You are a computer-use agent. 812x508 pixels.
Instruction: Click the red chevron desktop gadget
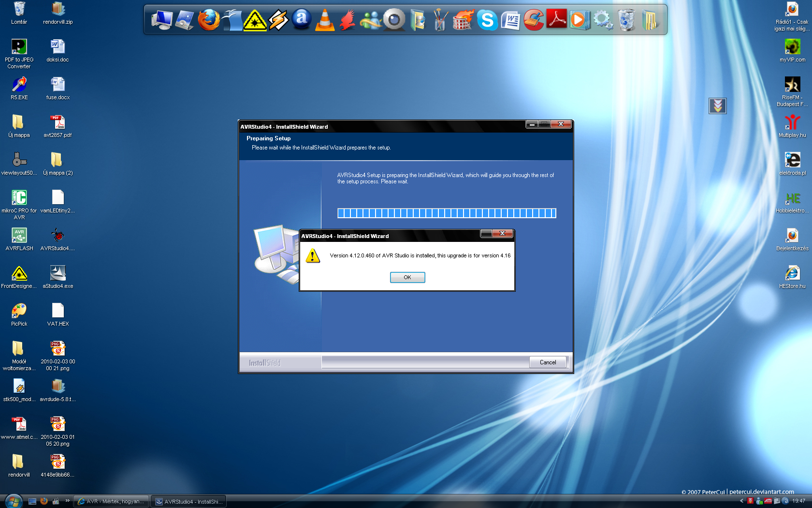(x=718, y=105)
